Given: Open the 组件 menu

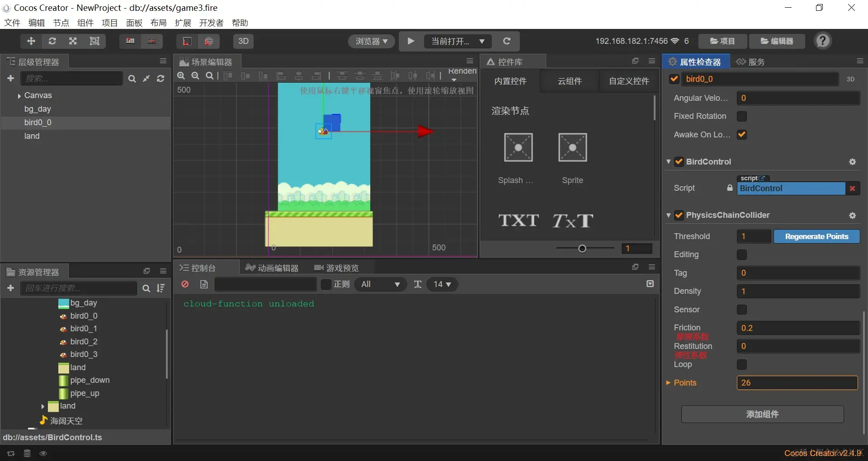Looking at the screenshot, I should pos(85,23).
